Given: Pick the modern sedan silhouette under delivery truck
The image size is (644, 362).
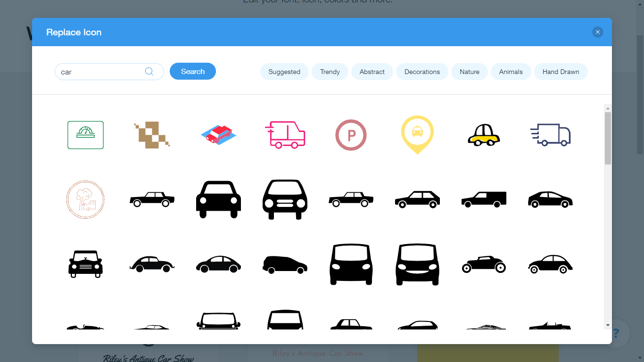Looking at the screenshot, I should coord(550,199).
